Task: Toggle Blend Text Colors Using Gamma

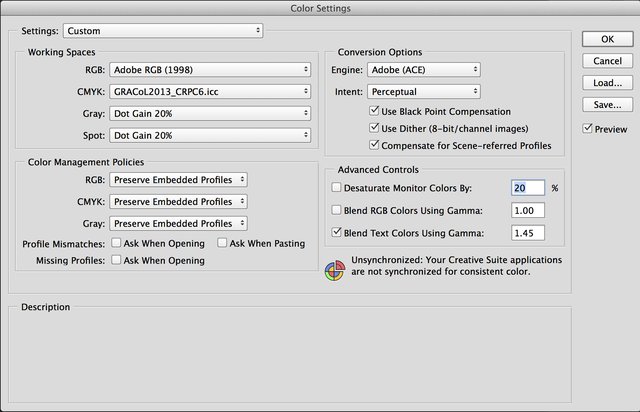Action: [336, 232]
